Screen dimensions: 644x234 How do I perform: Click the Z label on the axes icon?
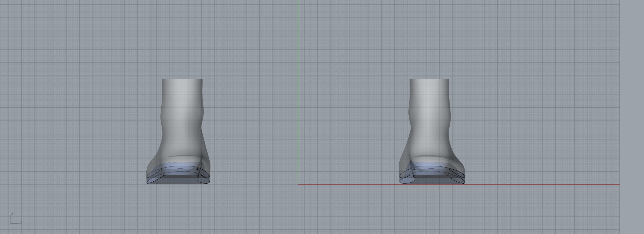[12, 214]
